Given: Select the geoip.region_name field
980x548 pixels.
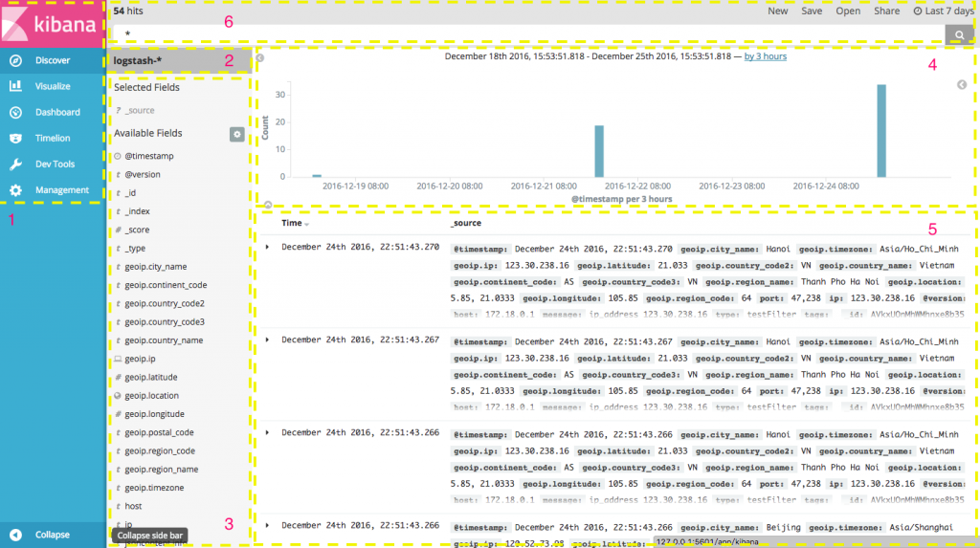Looking at the screenshot, I should click(161, 470).
